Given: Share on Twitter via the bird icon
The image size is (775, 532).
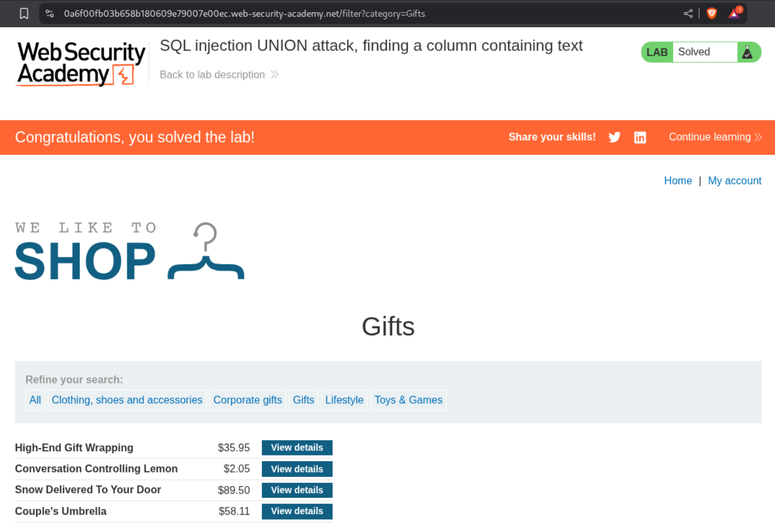Looking at the screenshot, I should (x=614, y=137).
